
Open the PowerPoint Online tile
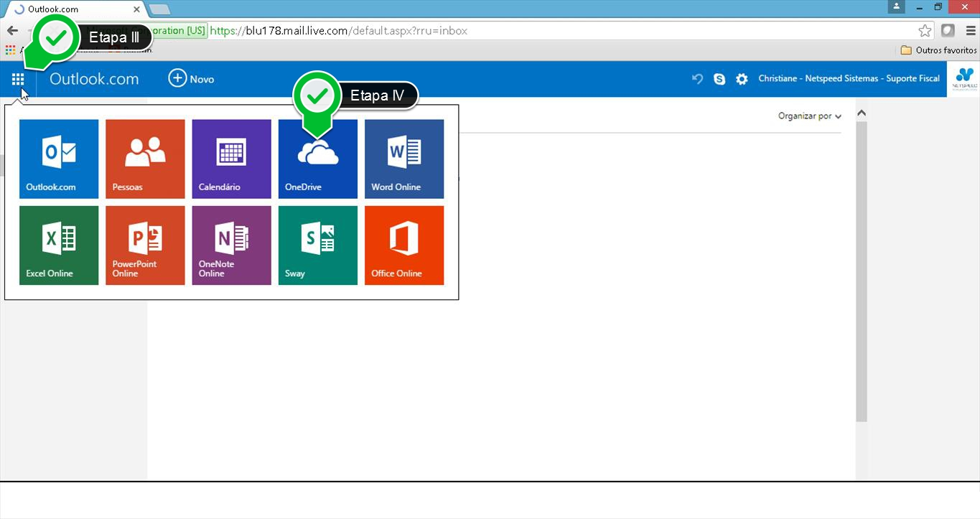(x=145, y=246)
